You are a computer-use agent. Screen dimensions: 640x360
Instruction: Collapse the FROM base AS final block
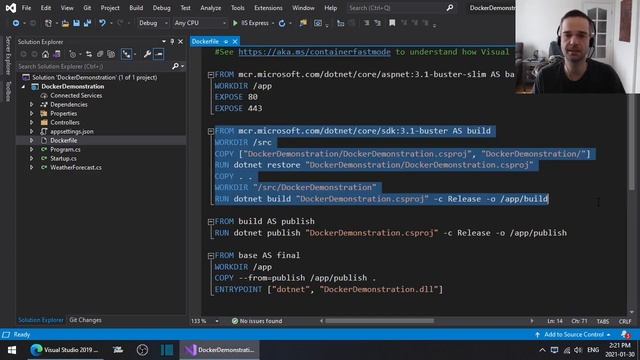pos(211,256)
